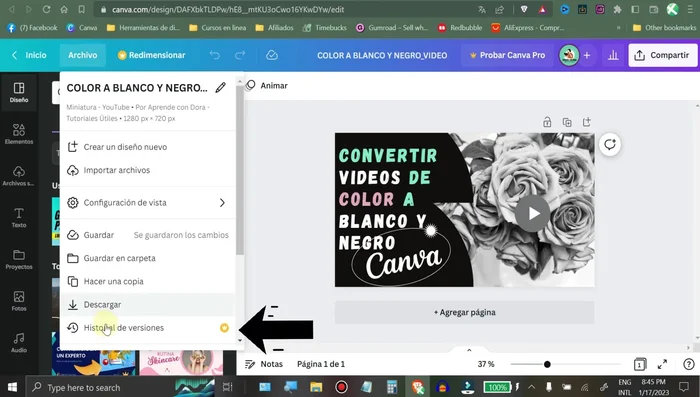Image resolution: width=700 pixels, height=397 pixels.
Task: Click Agregar página below the canvas
Action: [464, 312]
